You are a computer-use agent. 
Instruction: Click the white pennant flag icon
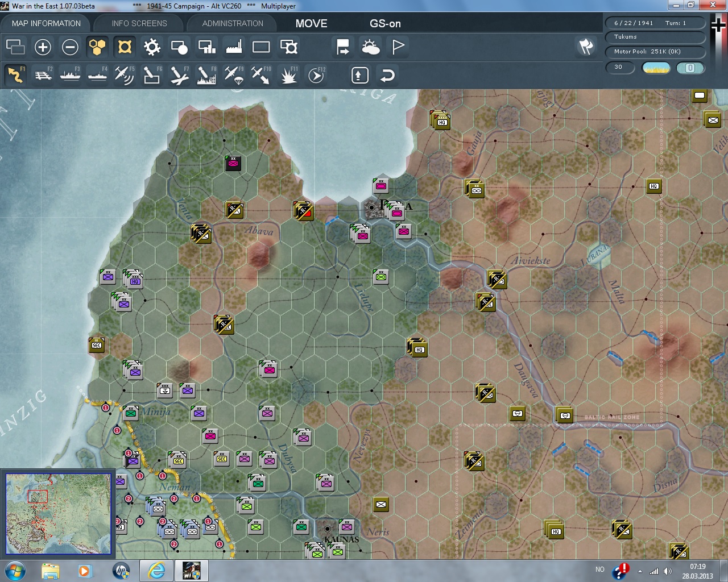(x=398, y=47)
